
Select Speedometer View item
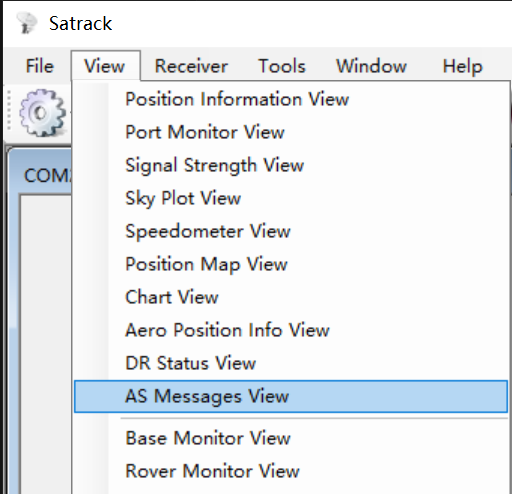click(291, 231)
